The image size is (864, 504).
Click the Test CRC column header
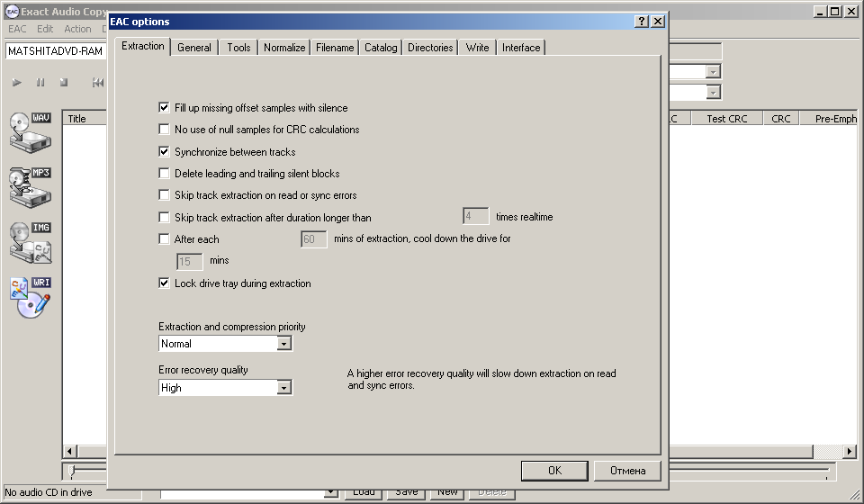click(x=726, y=119)
